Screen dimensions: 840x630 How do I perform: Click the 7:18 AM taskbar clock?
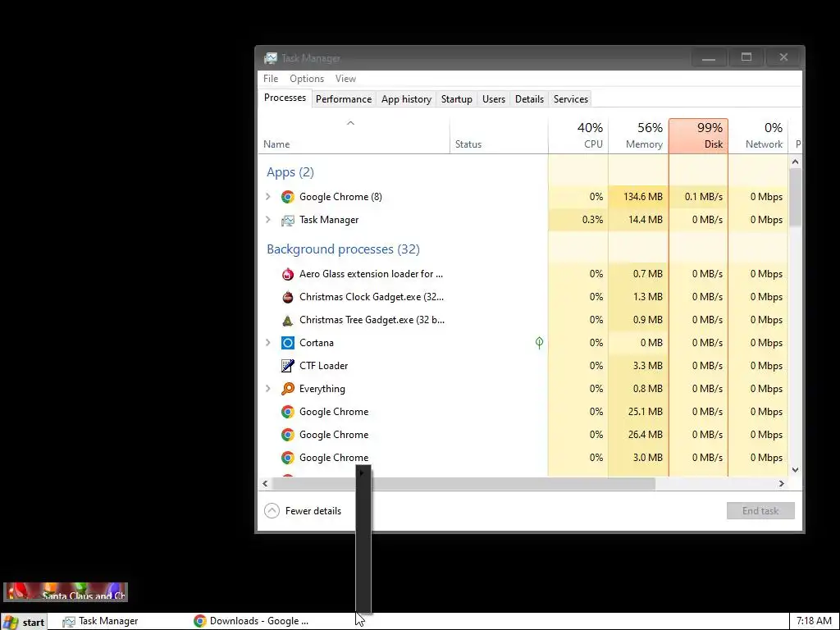(x=814, y=622)
